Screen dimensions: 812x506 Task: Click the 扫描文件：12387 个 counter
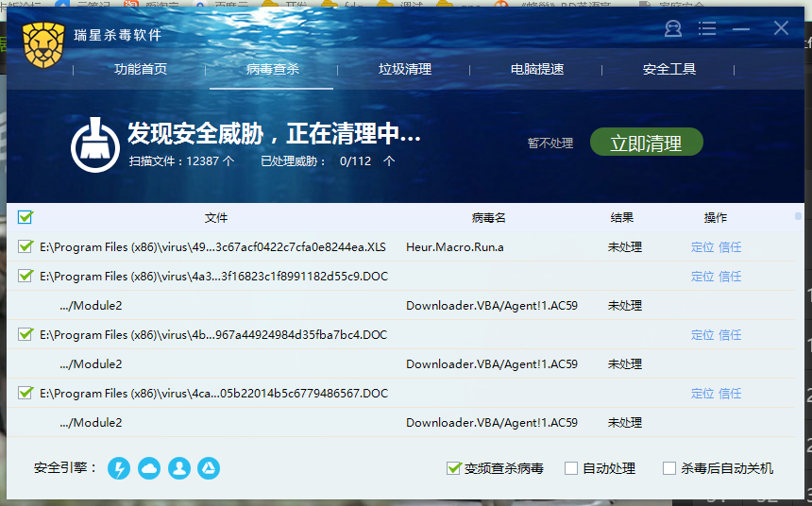tap(181, 161)
